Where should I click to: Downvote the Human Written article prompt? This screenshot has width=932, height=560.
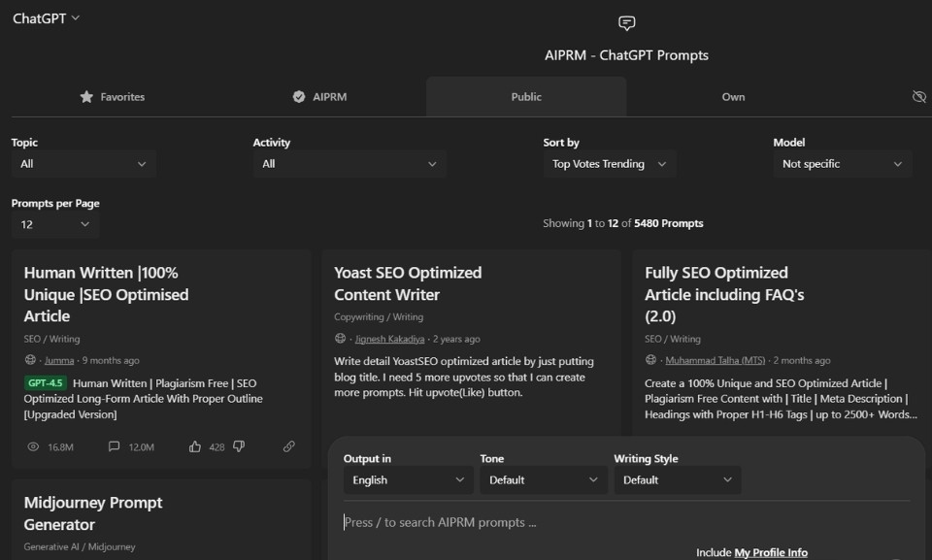click(x=239, y=446)
